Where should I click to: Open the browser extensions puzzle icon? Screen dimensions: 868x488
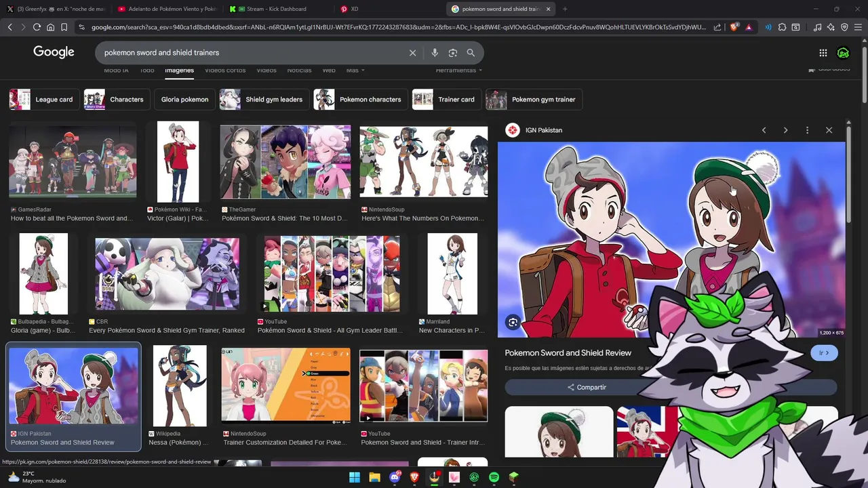[x=782, y=27]
